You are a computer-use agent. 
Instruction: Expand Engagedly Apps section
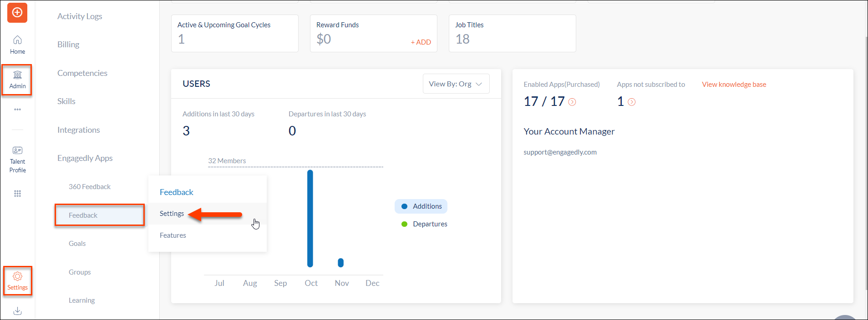pyautogui.click(x=85, y=158)
